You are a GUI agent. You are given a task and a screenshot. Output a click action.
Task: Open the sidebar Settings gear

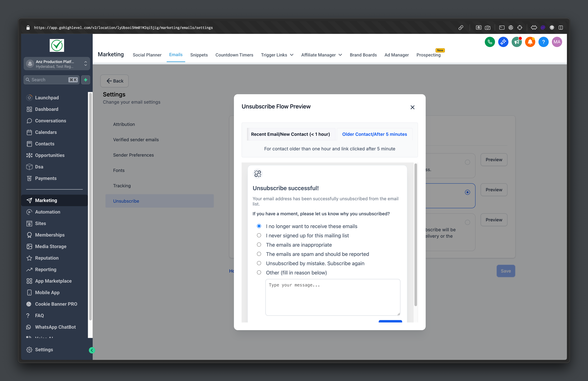pyautogui.click(x=29, y=349)
